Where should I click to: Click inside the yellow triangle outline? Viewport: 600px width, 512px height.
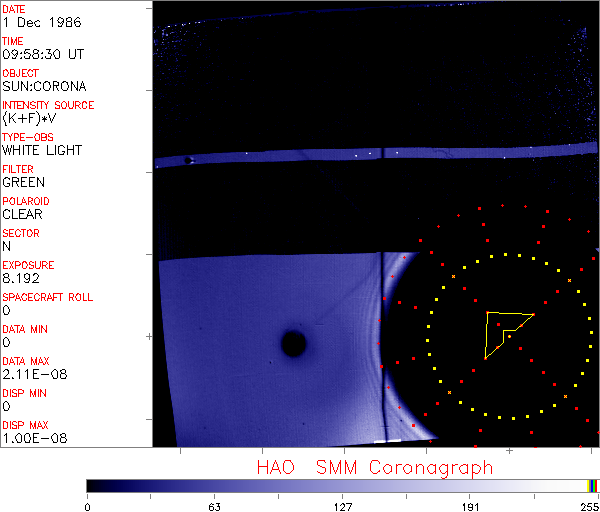pos(499,330)
